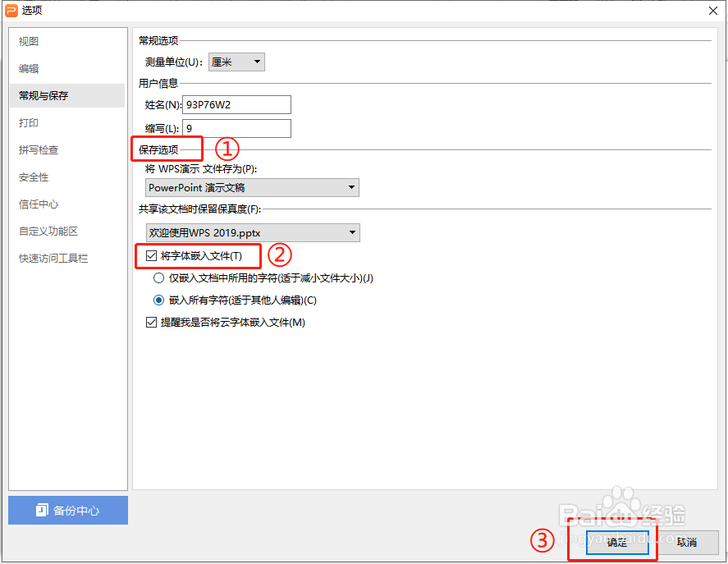
Task: Select 编辑 settings category
Action: pos(27,68)
